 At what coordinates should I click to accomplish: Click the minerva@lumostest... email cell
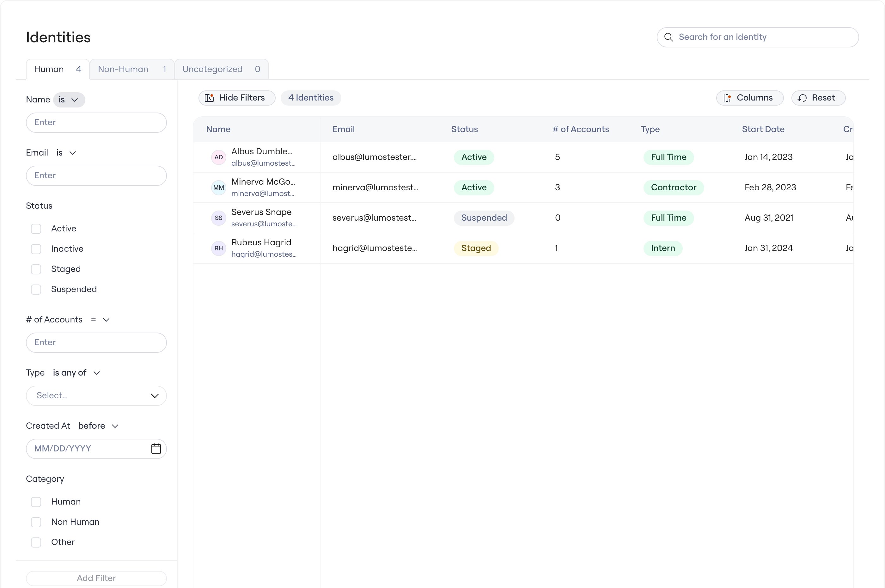[x=375, y=187]
